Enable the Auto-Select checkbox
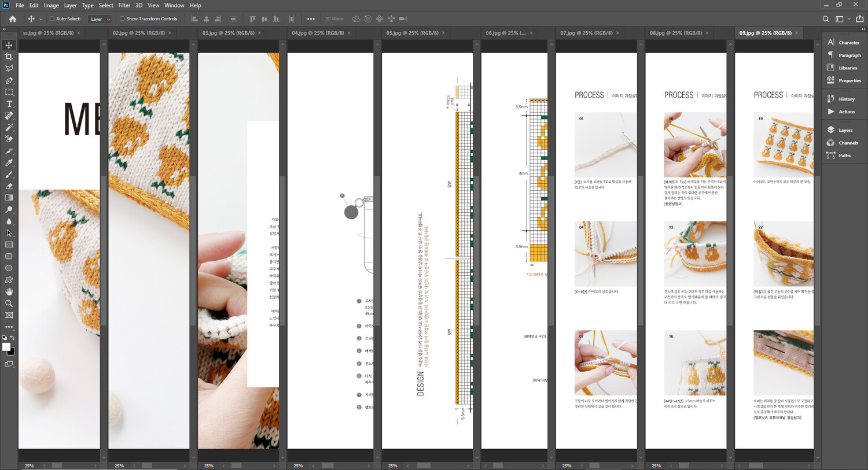Screen dimensions: 868x470 click(52, 19)
